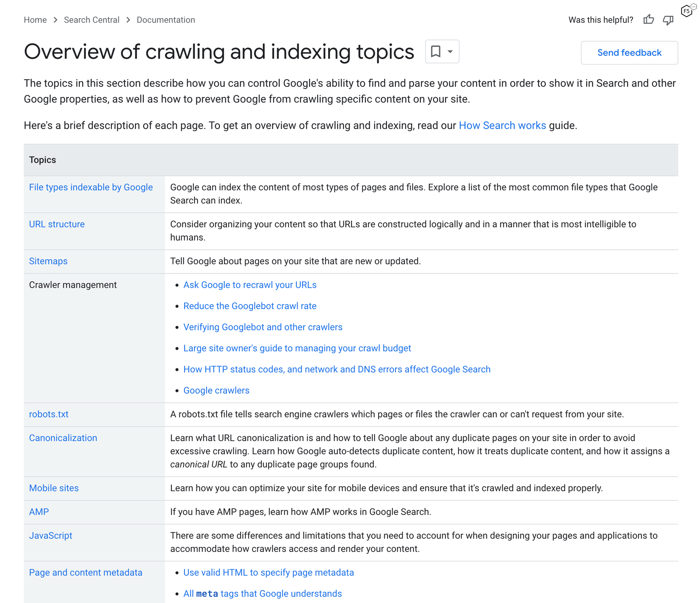
Task: Click the thumbs up helpful icon
Action: pyautogui.click(x=648, y=20)
